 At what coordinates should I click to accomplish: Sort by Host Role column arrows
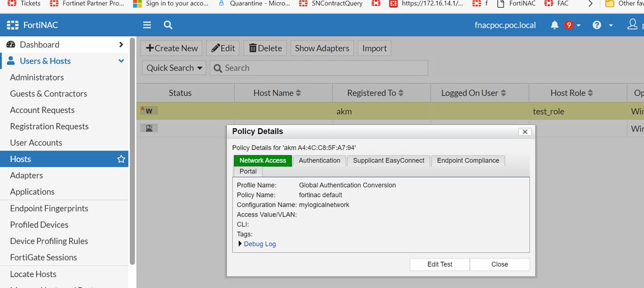point(591,93)
